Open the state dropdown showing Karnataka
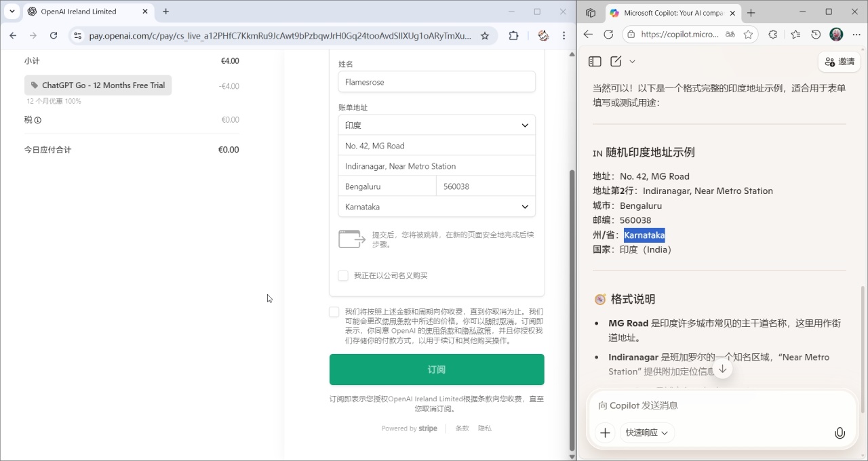The width and height of the screenshot is (868, 461). (x=437, y=207)
